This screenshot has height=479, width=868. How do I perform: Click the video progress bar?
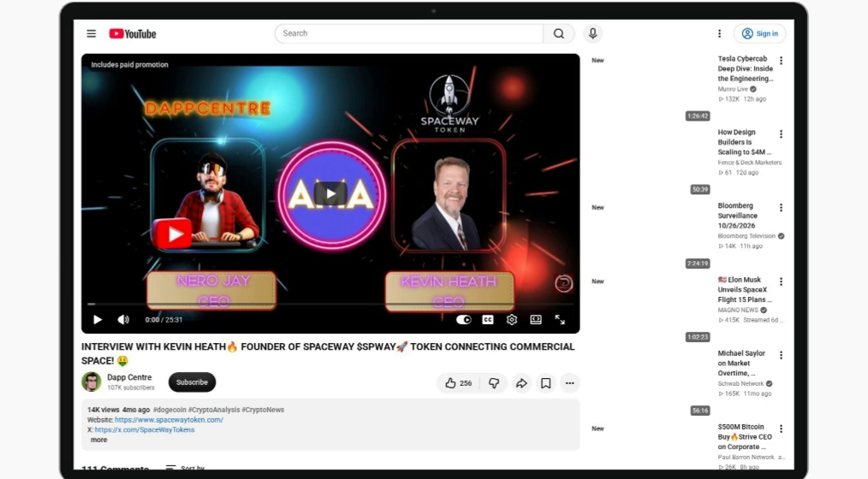click(x=330, y=304)
